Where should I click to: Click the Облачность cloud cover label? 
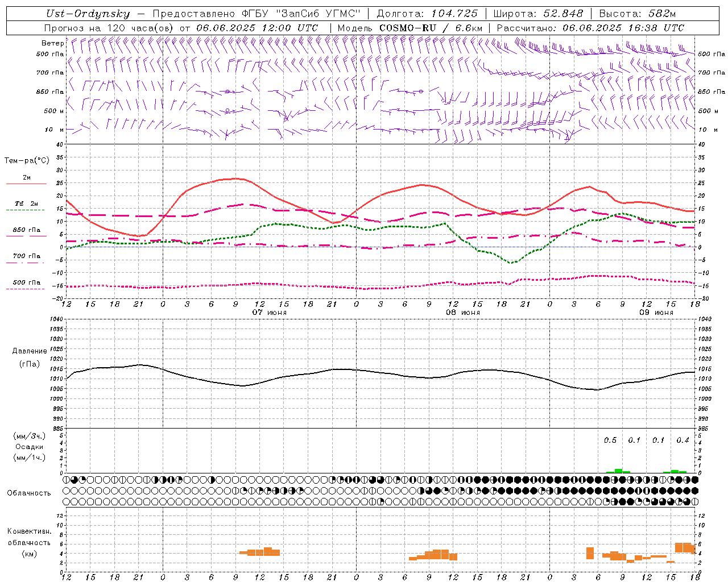coord(29,493)
